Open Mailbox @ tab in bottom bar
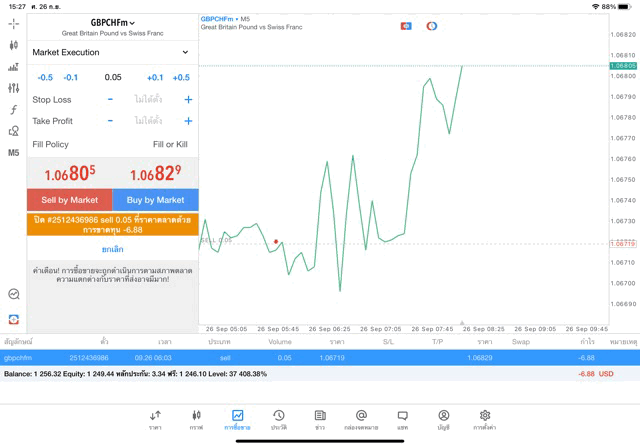The height and width of the screenshot is (447, 640). (361, 419)
